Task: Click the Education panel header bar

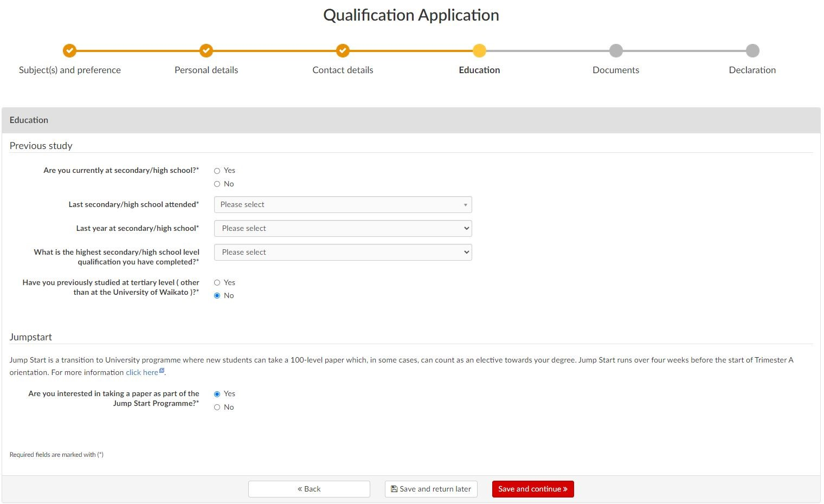Action: (x=411, y=120)
